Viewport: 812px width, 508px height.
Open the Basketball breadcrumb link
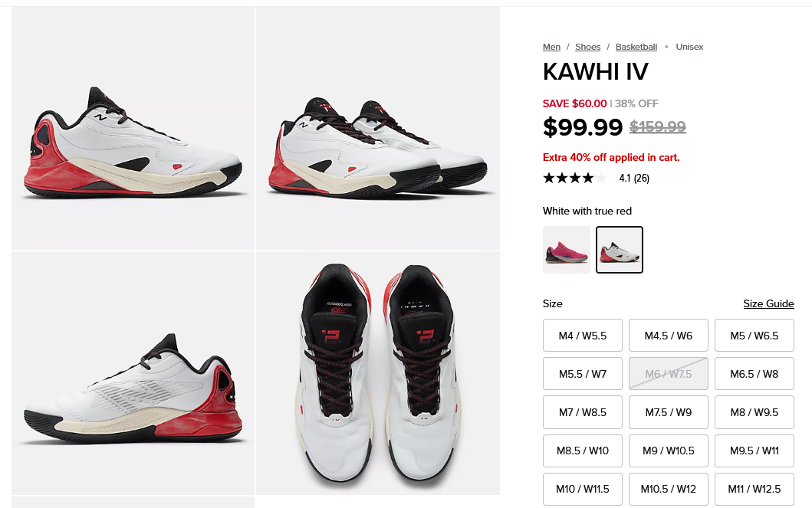636,47
